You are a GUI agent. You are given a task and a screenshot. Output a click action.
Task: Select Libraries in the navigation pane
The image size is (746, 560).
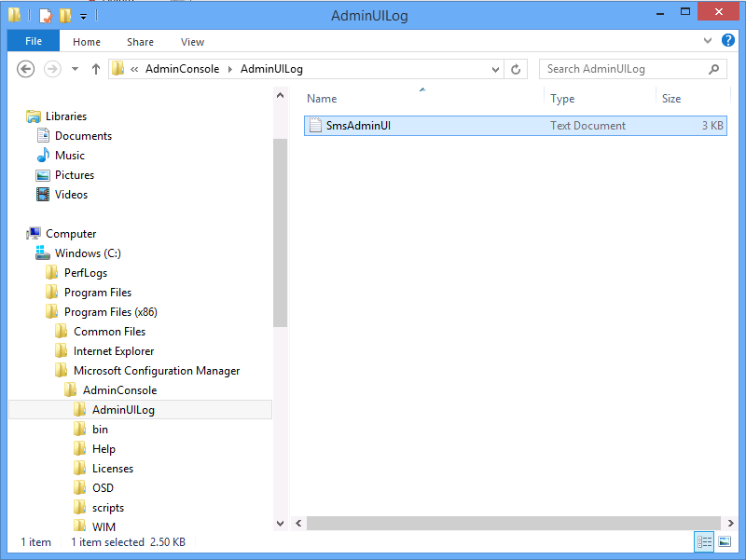point(66,116)
